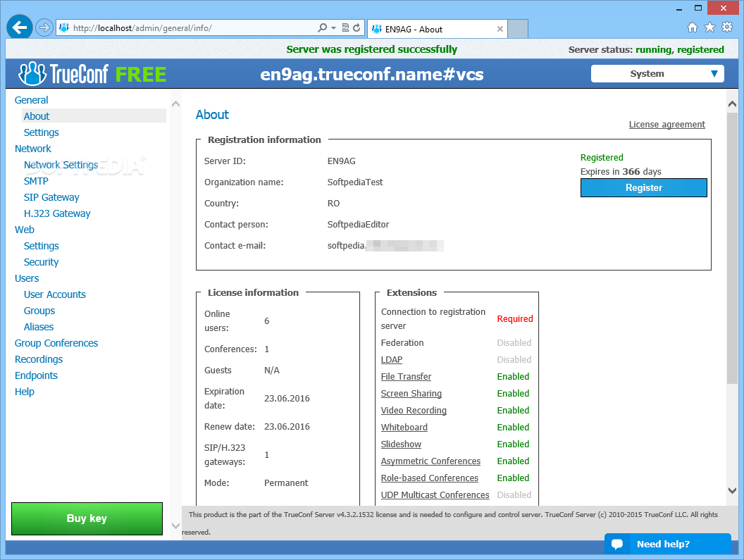
Task: Open Recordings page in sidebar
Action: tap(39, 359)
